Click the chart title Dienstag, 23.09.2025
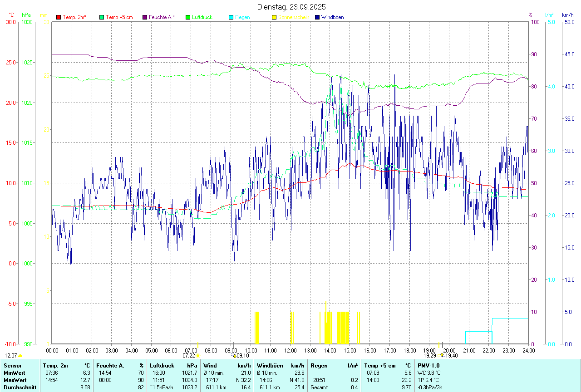This screenshot has width=581, height=392. tap(291, 7)
